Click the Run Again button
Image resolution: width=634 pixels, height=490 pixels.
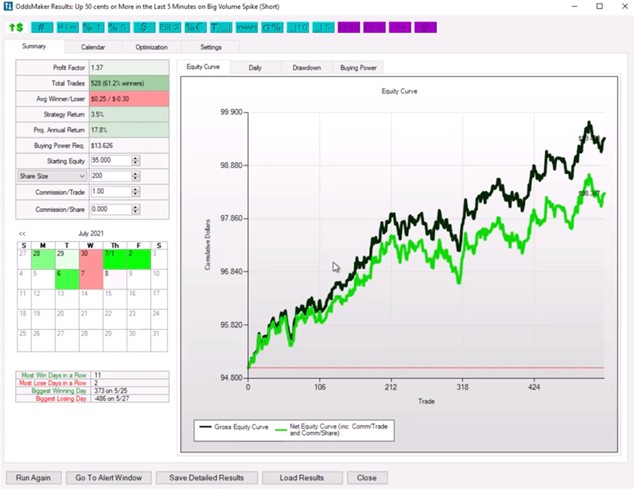35,477
